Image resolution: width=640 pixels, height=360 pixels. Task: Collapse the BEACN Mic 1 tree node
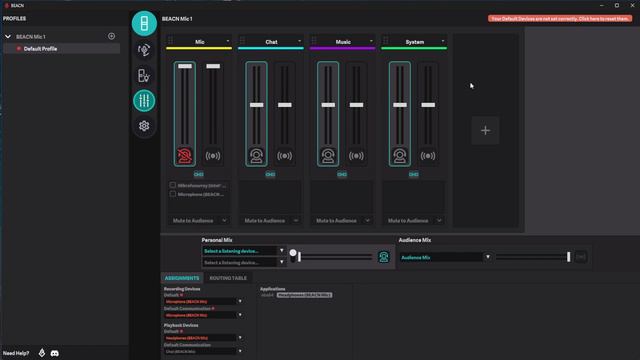coord(8,37)
